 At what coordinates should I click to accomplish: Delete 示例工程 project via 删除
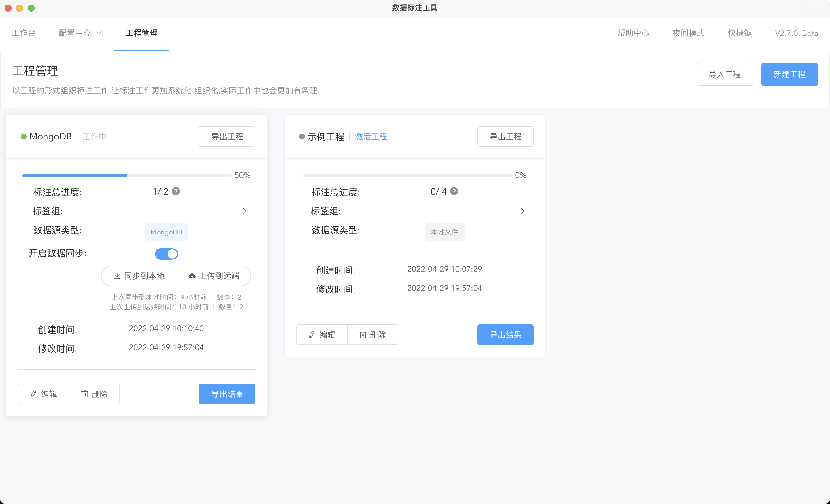tap(373, 335)
